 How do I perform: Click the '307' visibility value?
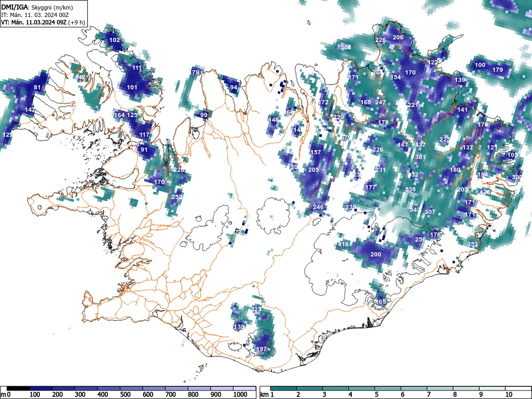coord(430,212)
